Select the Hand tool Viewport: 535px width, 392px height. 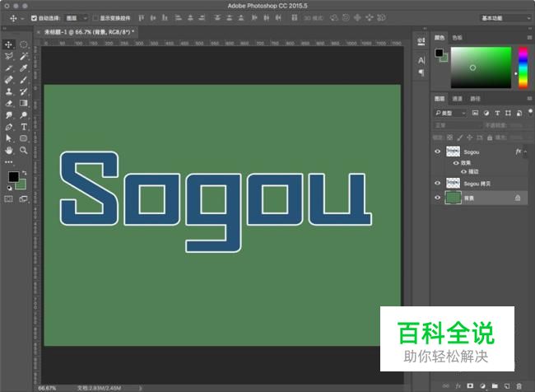pos(8,150)
